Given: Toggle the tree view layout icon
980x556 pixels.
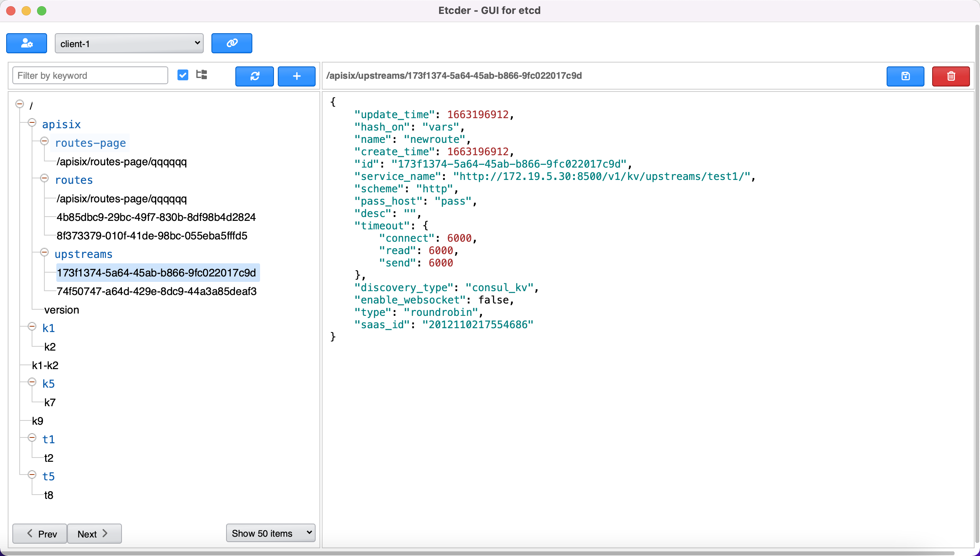Looking at the screenshot, I should pos(201,75).
